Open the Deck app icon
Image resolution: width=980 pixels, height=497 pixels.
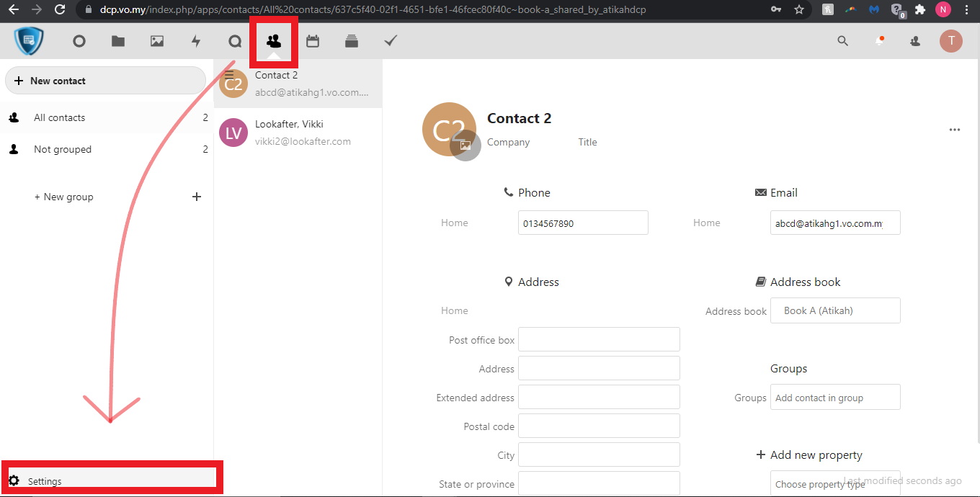(352, 42)
